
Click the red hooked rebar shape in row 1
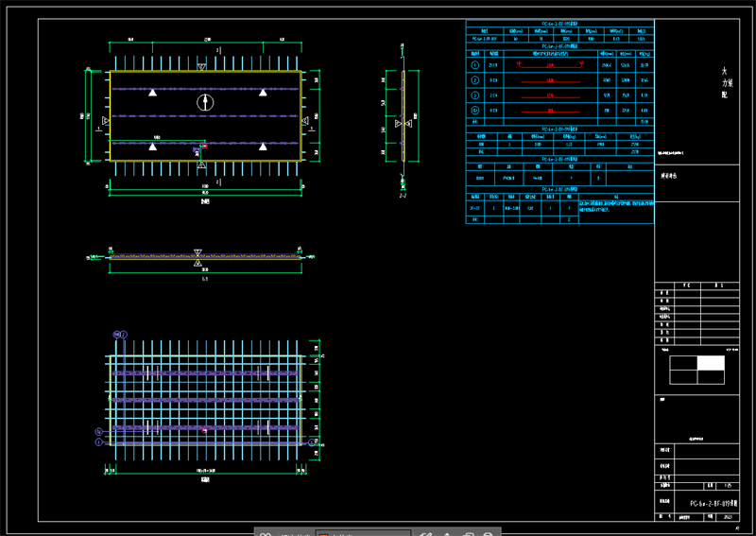[550, 64]
